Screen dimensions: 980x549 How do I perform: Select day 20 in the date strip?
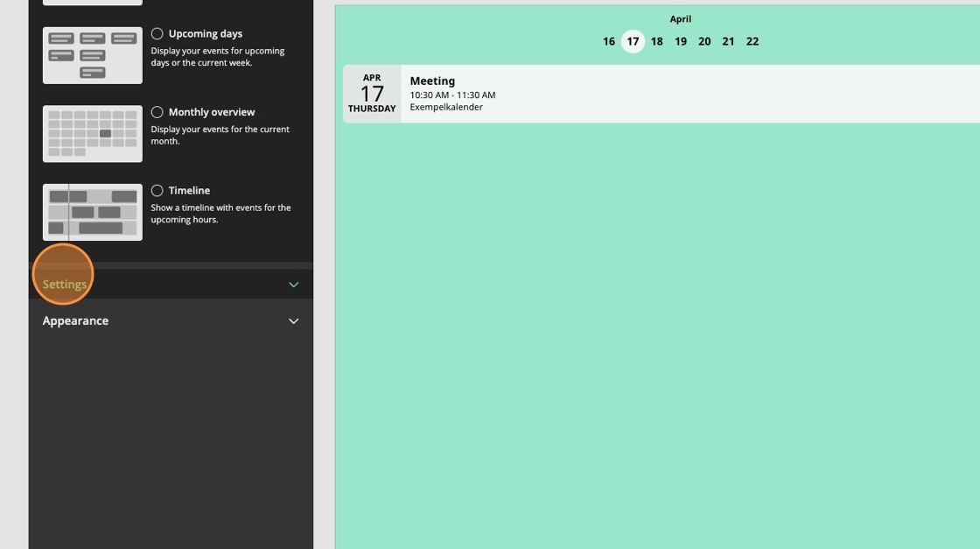[704, 41]
